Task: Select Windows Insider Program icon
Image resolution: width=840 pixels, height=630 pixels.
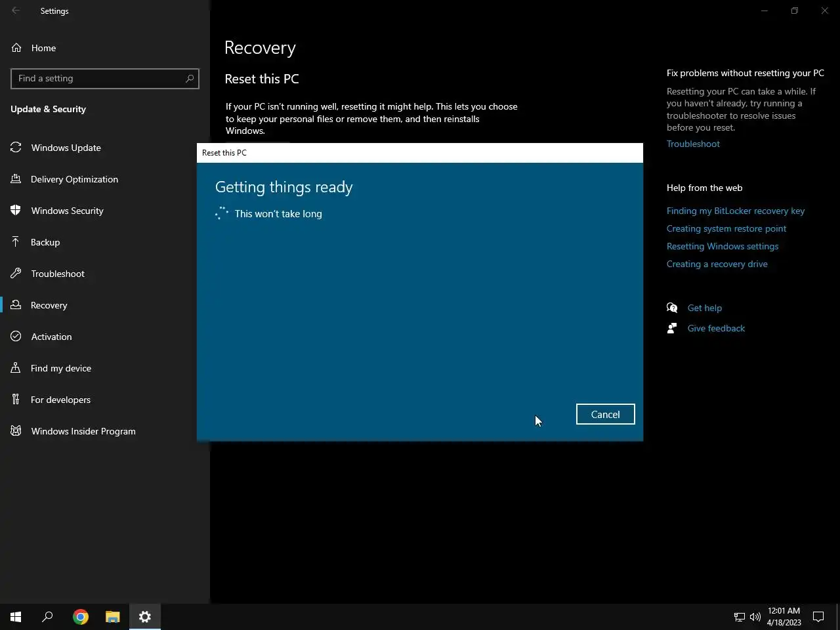Action: pyautogui.click(x=16, y=431)
